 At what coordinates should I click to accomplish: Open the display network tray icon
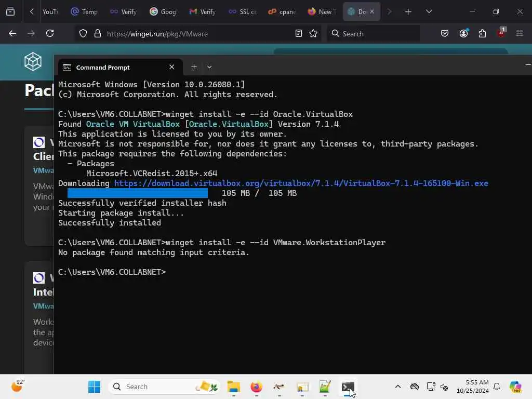tap(431, 387)
